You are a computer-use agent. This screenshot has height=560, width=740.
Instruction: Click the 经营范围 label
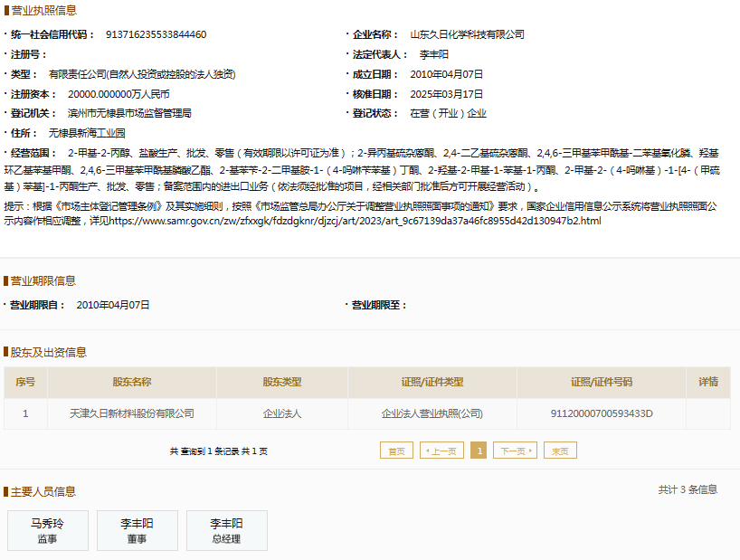coord(33,153)
